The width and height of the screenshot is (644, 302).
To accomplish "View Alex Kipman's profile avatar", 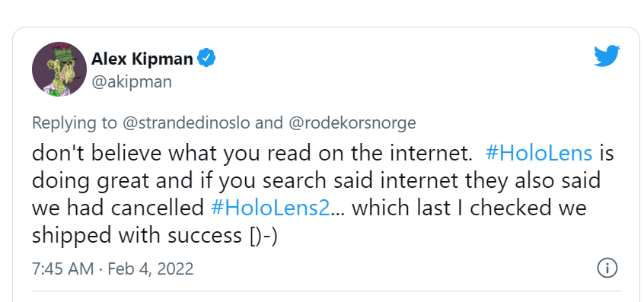I will (x=59, y=69).
